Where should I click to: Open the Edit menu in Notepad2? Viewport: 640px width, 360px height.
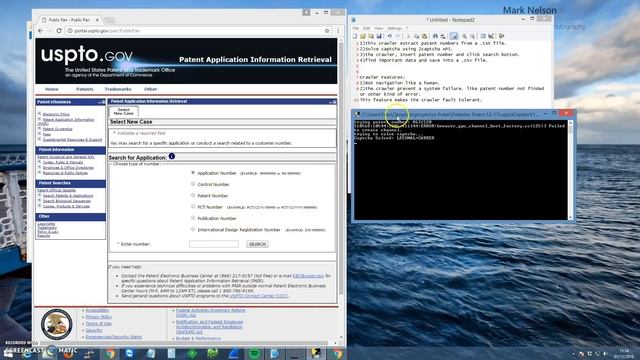pyautogui.click(x=367, y=28)
